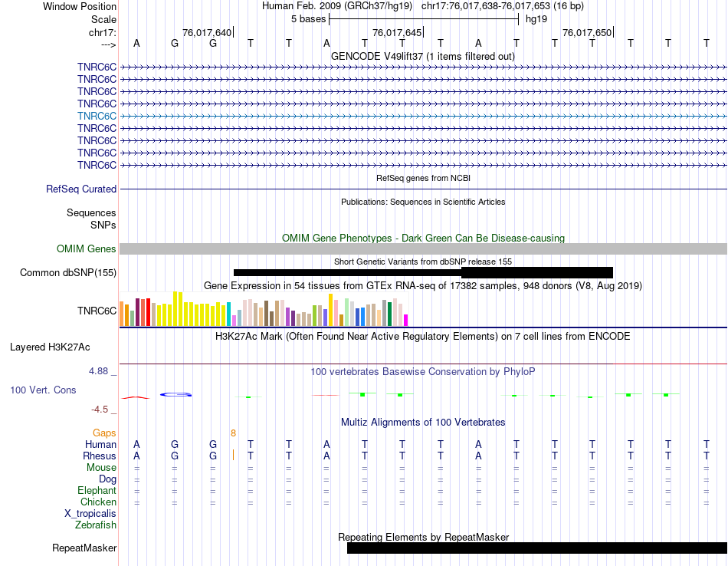Click the gray OMIM Genes item bar

pyautogui.click(x=423, y=249)
